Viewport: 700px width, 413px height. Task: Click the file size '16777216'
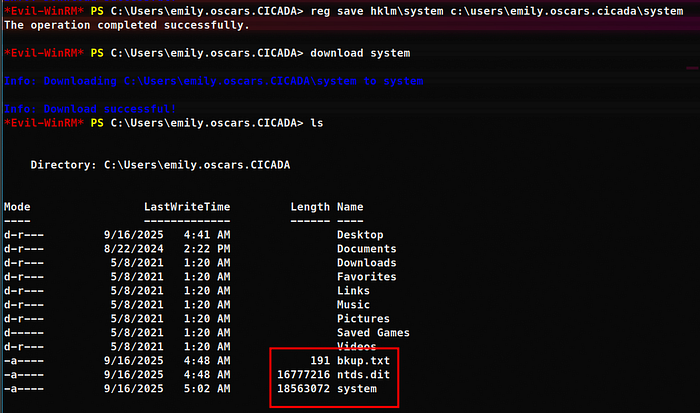[304, 375]
